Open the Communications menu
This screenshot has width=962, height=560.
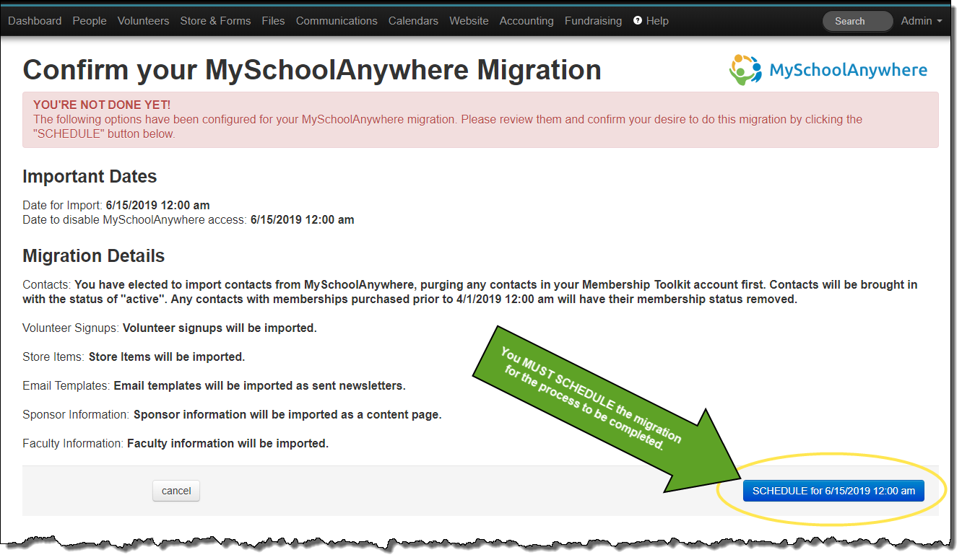[337, 21]
